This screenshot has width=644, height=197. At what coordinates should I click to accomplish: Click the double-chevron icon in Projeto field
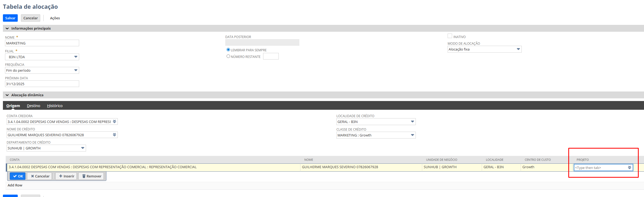[629, 168]
